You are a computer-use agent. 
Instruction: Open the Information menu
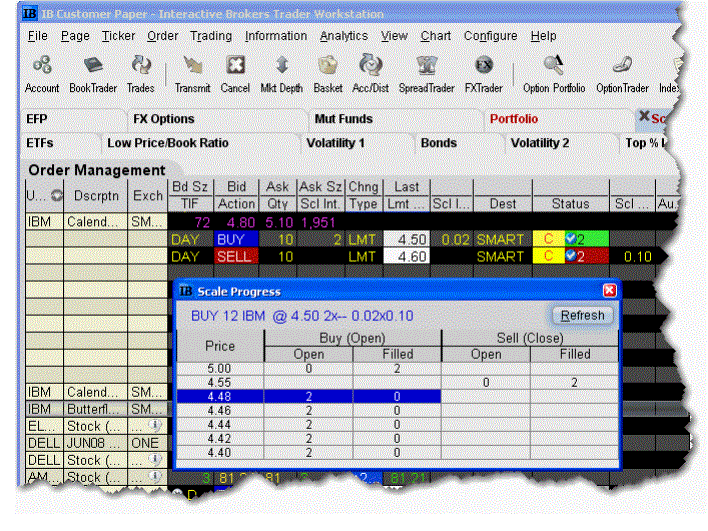tap(276, 36)
